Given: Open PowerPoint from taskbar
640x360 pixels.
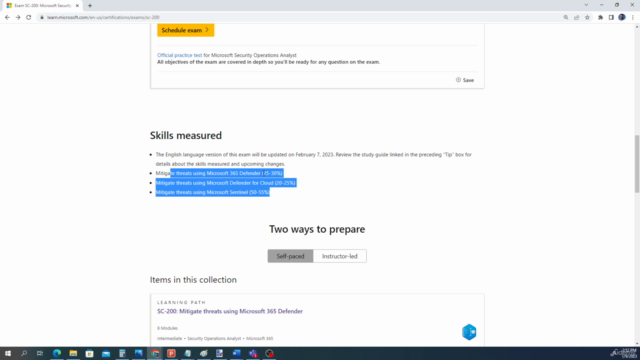Looking at the screenshot, I should point(171,353).
